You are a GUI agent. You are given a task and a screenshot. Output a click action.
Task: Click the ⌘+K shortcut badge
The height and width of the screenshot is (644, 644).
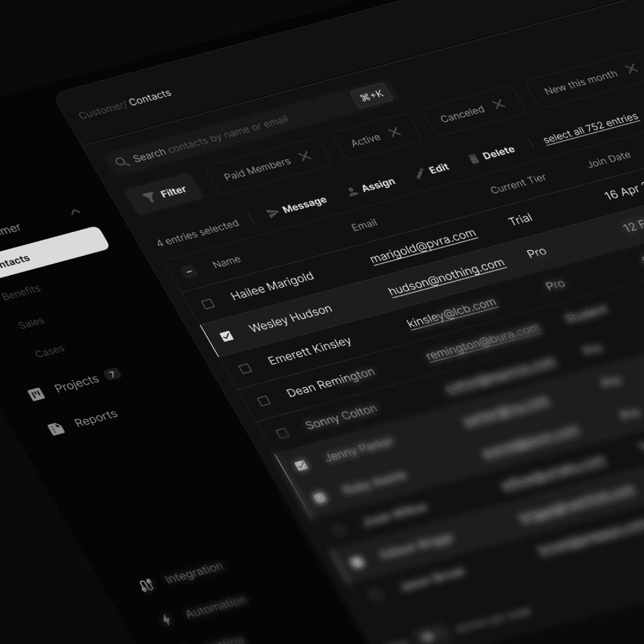371,96
